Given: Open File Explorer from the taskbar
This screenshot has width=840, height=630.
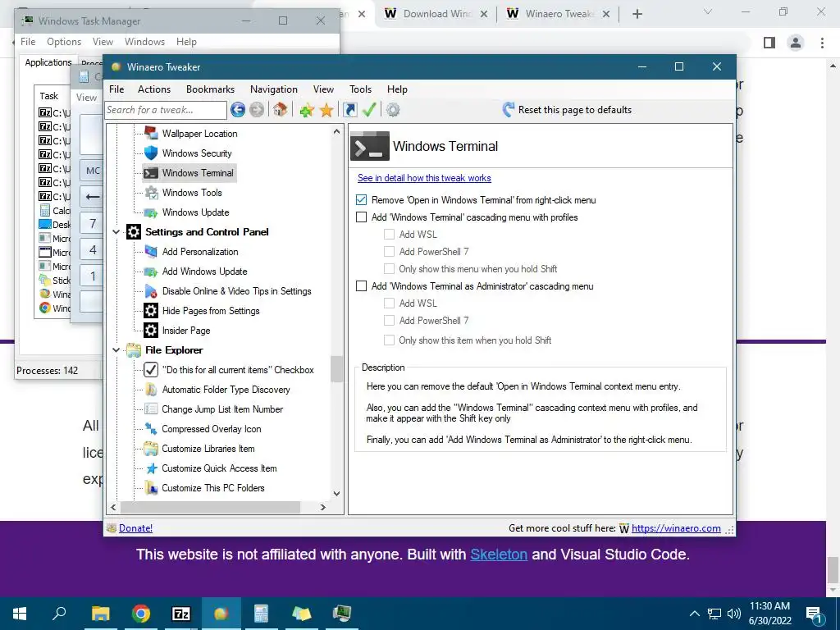Looking at the screenshot, I should pyautogui.click(x=100, y=614).
